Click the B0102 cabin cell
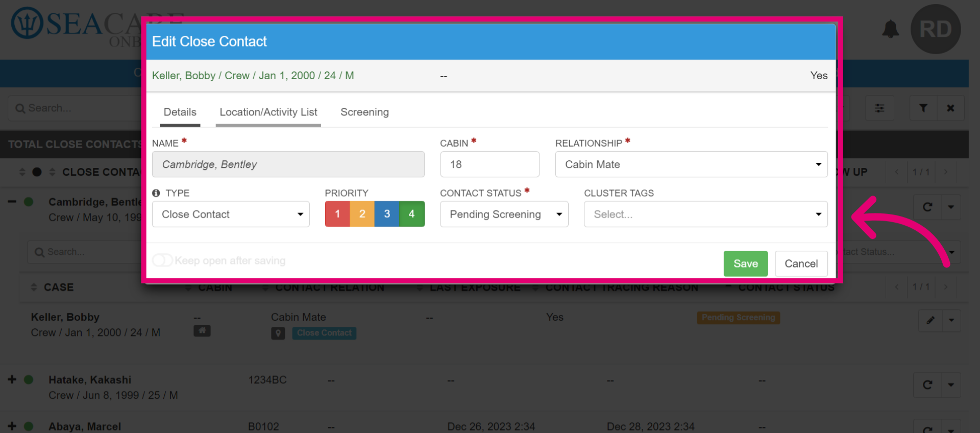The image size is (980, 433). 263,426
